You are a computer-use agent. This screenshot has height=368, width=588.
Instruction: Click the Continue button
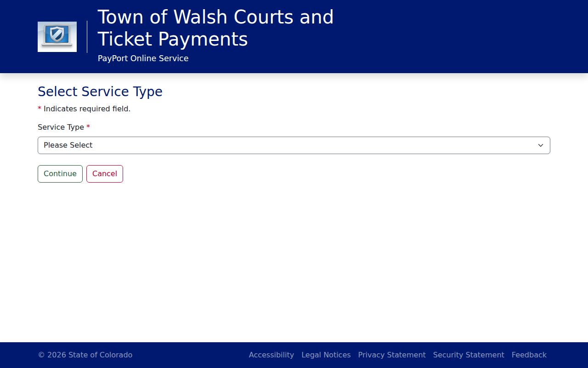click(x=60, y=174)
